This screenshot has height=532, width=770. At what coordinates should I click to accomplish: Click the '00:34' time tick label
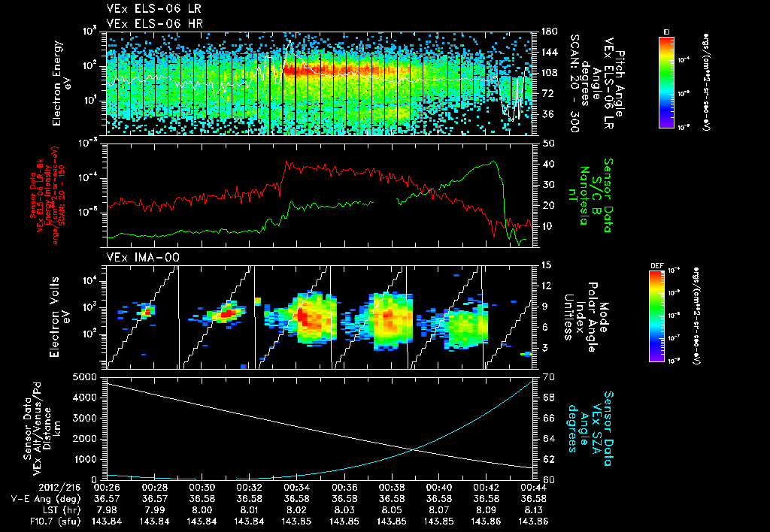(x=296, y=488)
